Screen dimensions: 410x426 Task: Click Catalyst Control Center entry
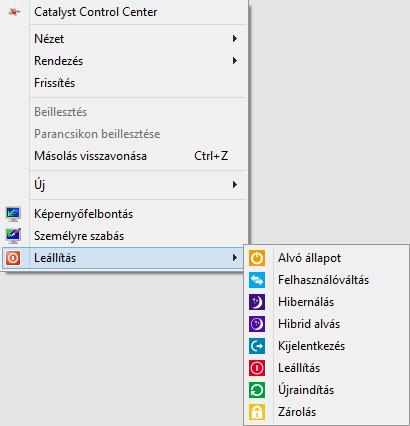124,12
